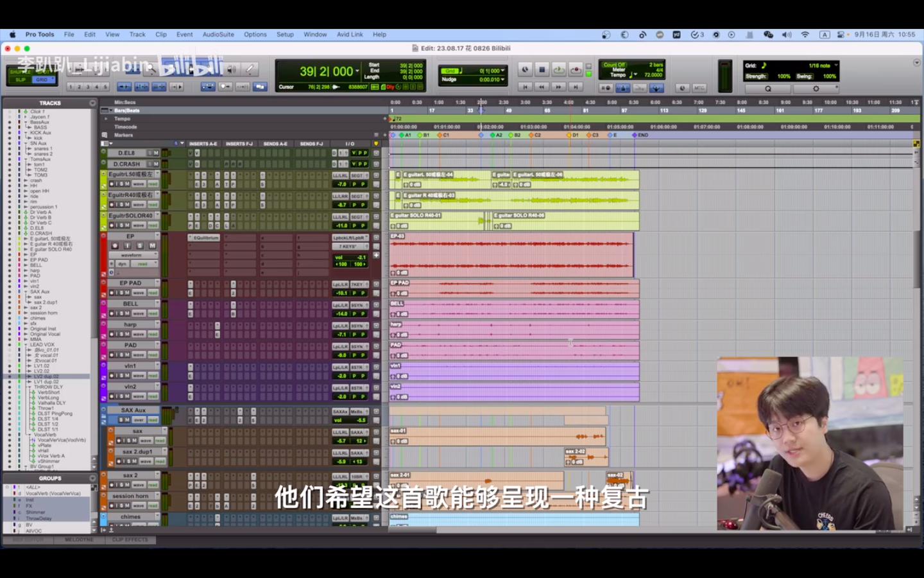
Task: Click Return to Zero transport button
Action: point(525,87)
